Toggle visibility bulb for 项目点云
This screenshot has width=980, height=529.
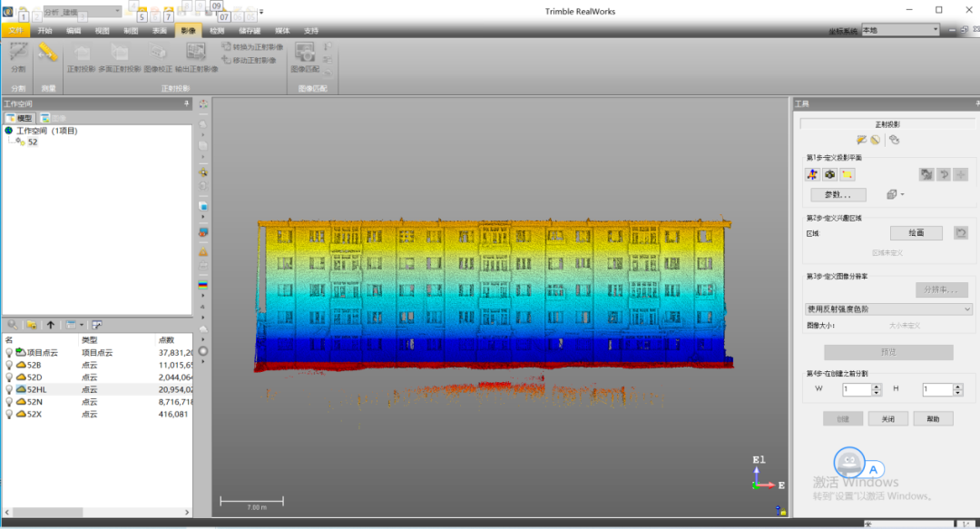[9, 353]
